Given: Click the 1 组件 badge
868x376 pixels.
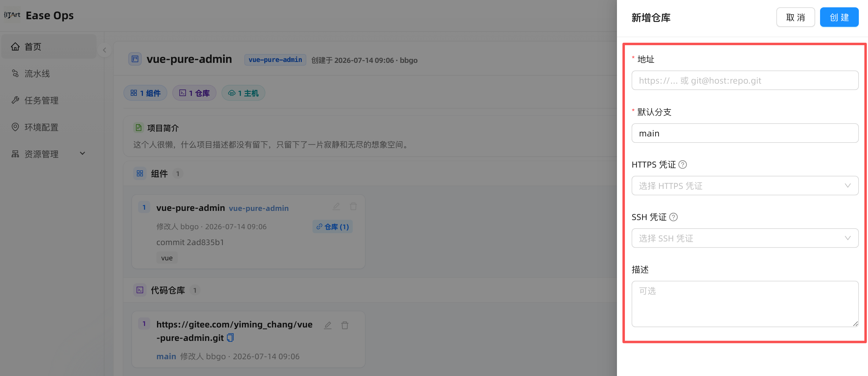Looking at the screenshot, I should (145, 93).
